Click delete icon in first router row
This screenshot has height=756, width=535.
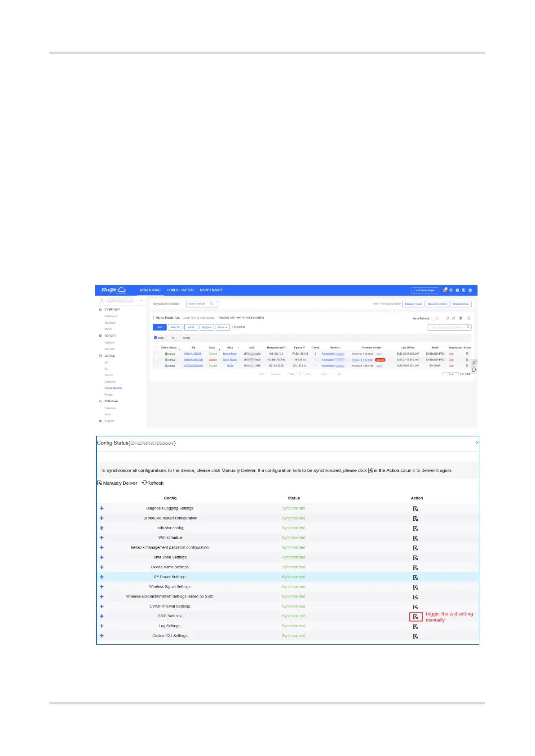pyautogui.click(x=467, y=354)
